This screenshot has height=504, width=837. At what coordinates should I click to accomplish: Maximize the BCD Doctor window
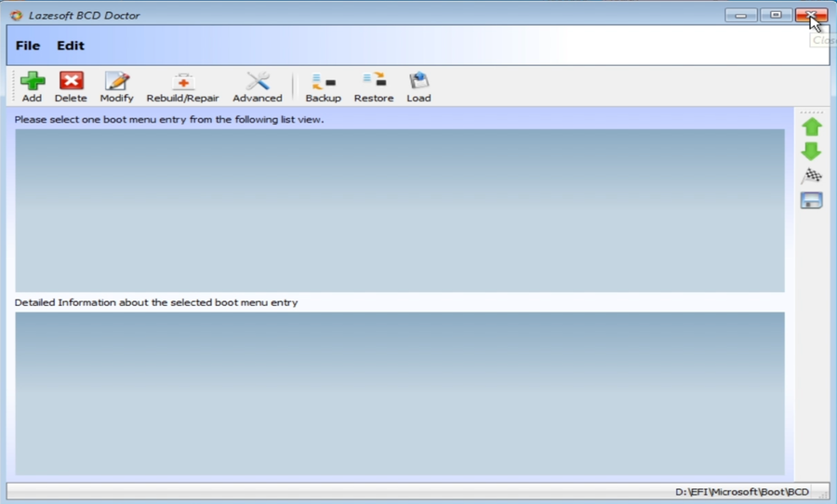click(776, 15)
